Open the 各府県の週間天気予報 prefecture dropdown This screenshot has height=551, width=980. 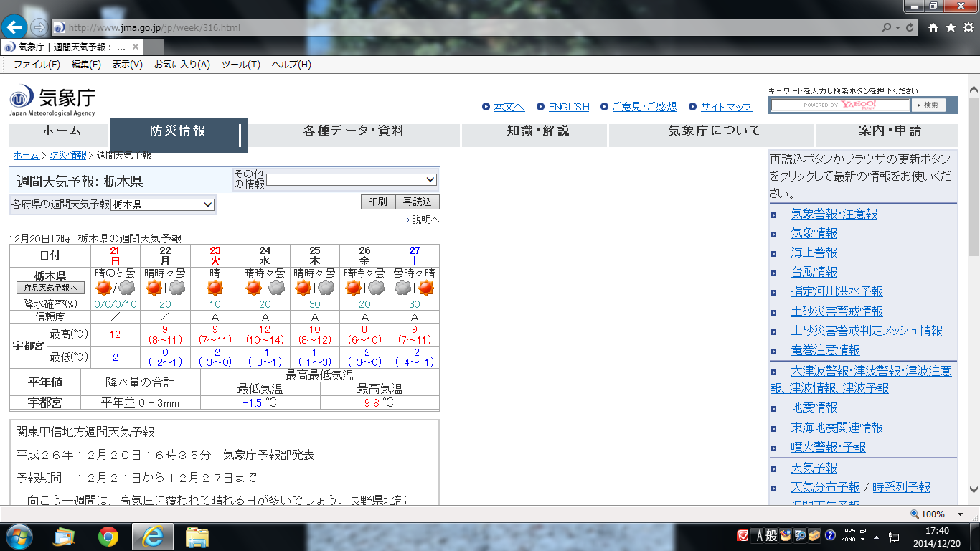163,204
